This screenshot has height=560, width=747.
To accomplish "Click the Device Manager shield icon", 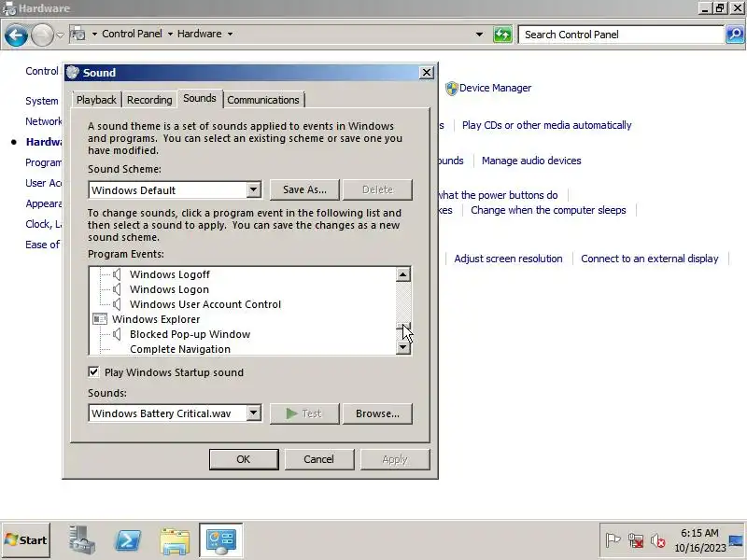I will tap(451, 88).
